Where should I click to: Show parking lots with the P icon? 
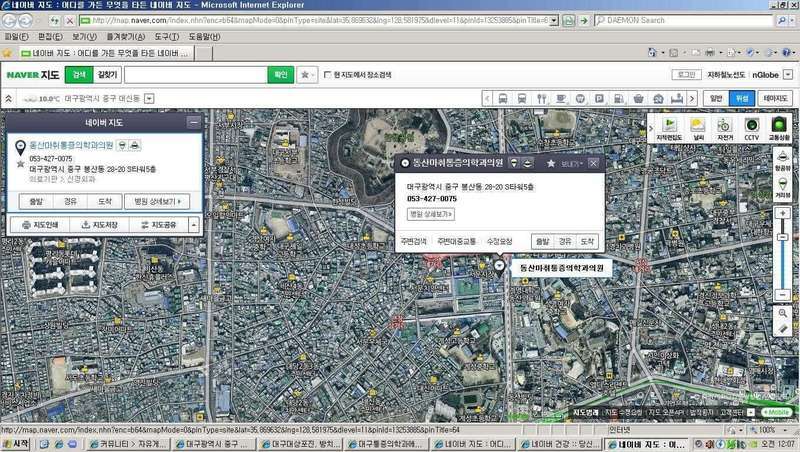[599, 98]
